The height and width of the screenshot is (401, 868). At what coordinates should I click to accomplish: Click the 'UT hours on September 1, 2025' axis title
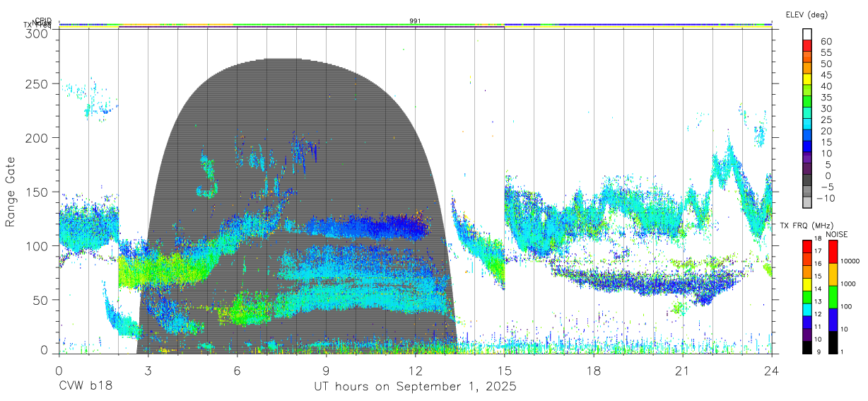pos(415,387)
